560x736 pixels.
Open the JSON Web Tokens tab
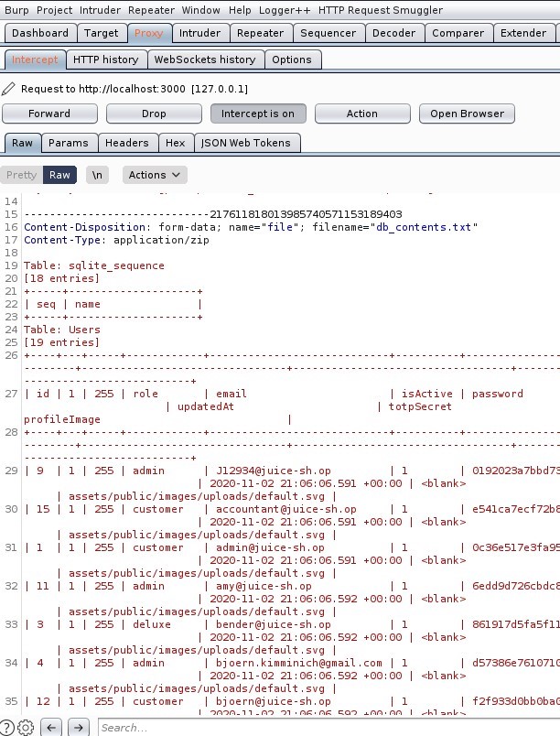pyautogui.click(x=246, y=143)
